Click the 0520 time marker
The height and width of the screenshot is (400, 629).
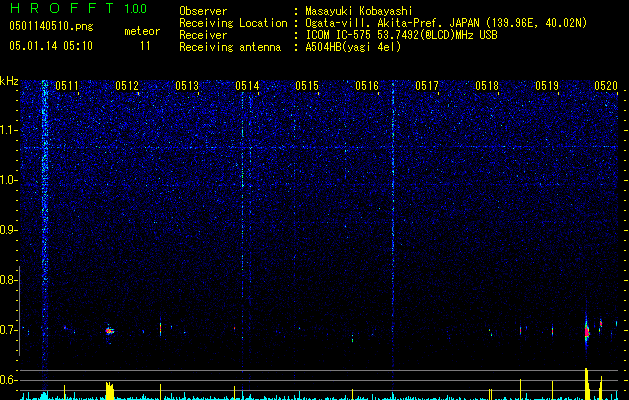606,86
